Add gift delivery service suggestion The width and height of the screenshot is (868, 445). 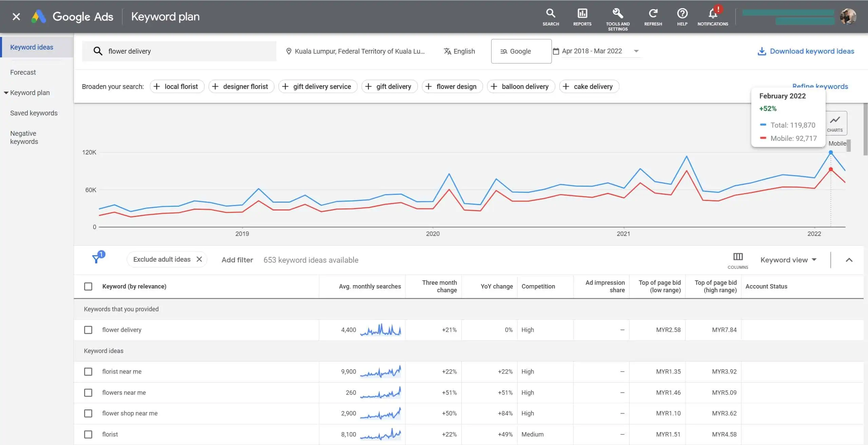[318, 87]
